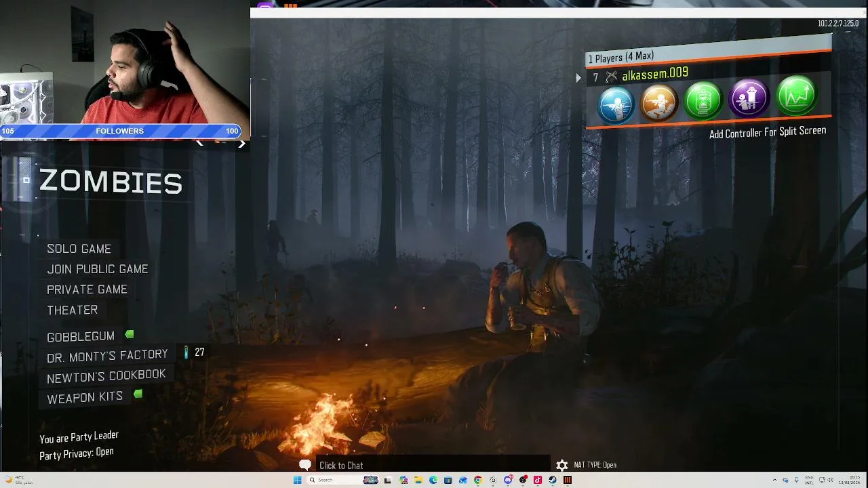This screenshot has height=488, width=868.
Task: Select the orange GobbleGum icon
Action: [x=659, y=103]
